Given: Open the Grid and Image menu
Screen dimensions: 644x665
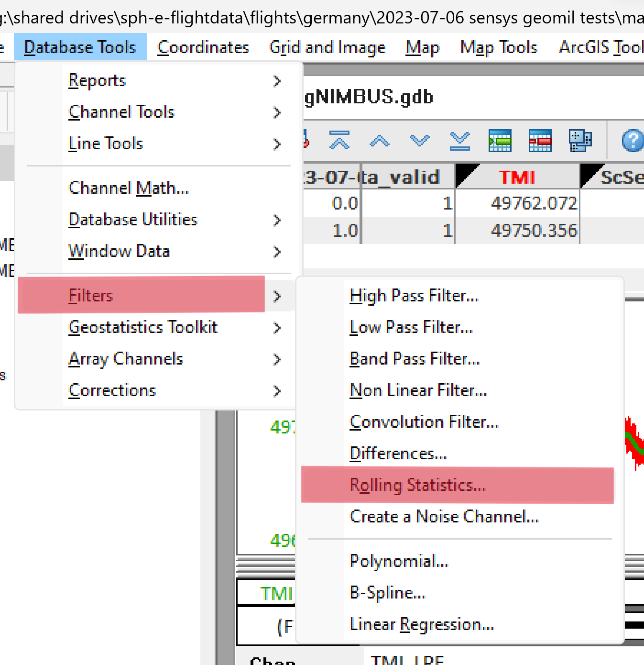Looking at the screenshot, I should (327, 47).
